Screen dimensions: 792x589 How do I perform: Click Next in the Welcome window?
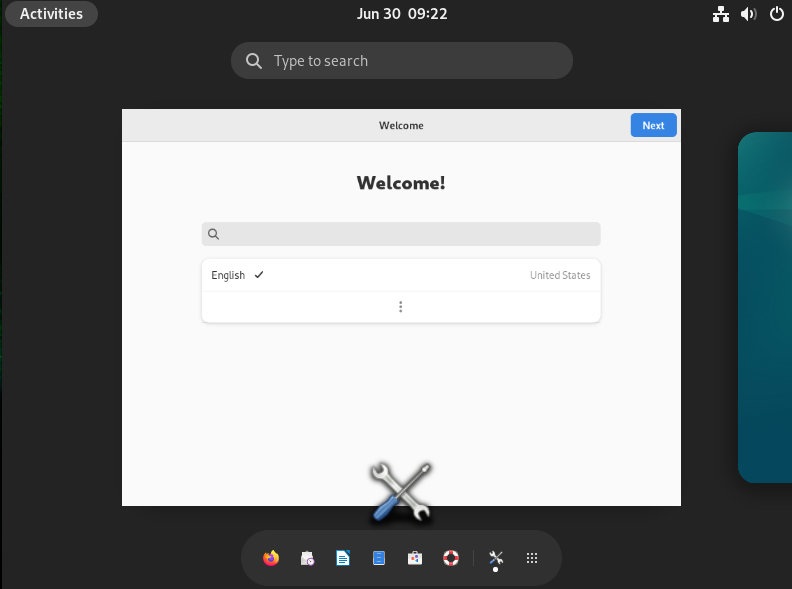[653, 125]
